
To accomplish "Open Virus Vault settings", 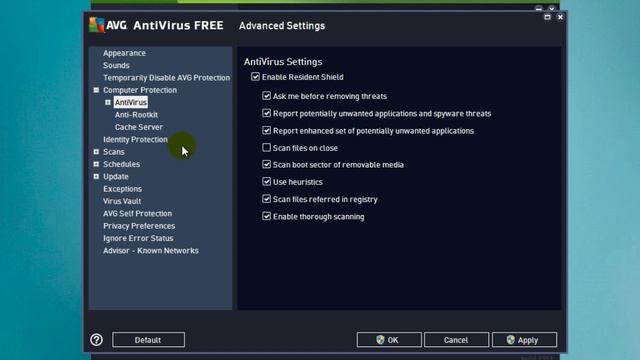I will coord(122,201).
